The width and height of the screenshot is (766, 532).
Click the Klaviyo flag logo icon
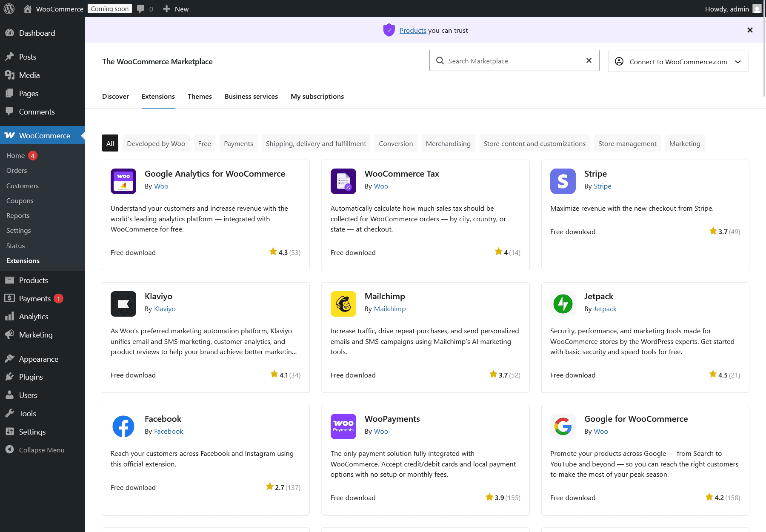(123, 304)
